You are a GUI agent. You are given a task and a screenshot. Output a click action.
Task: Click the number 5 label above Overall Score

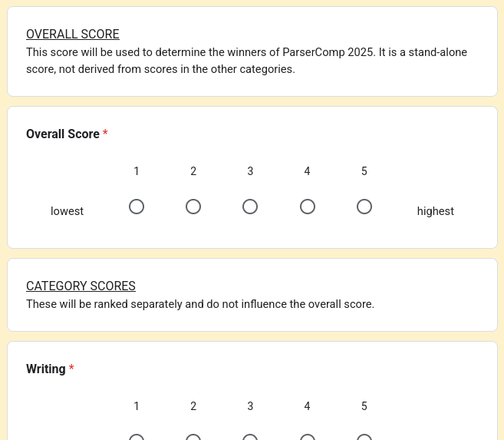pos(364,171)
